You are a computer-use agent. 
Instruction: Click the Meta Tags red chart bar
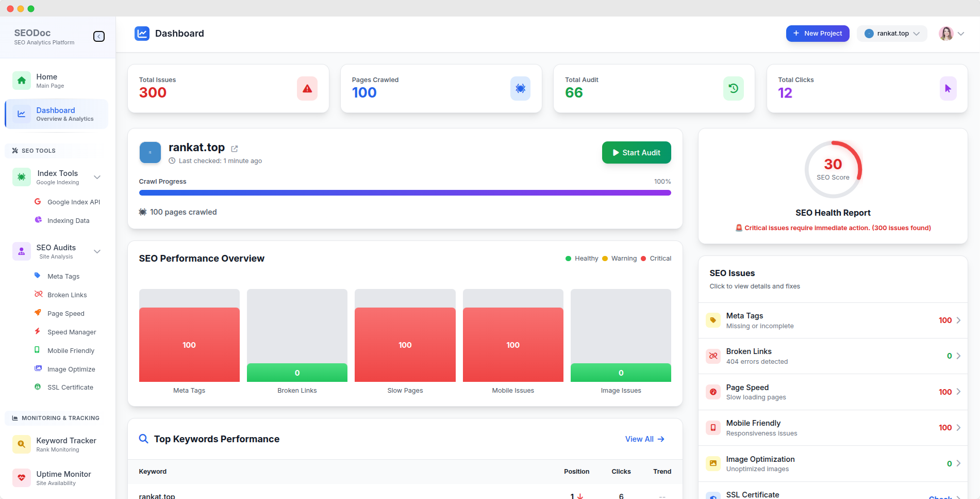point(189,345)
